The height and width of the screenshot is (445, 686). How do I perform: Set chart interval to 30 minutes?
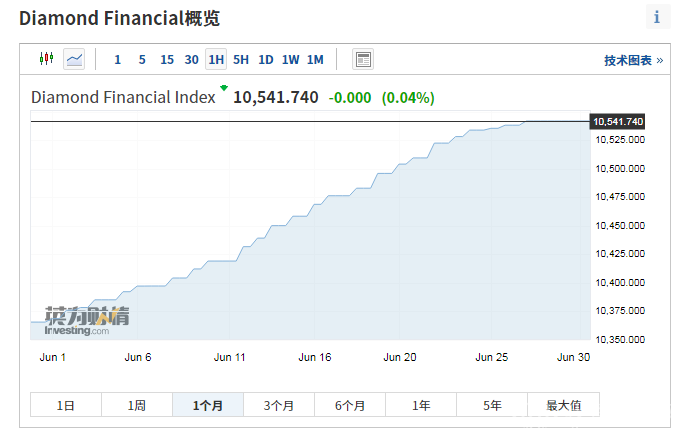click(x=191, y=59)
